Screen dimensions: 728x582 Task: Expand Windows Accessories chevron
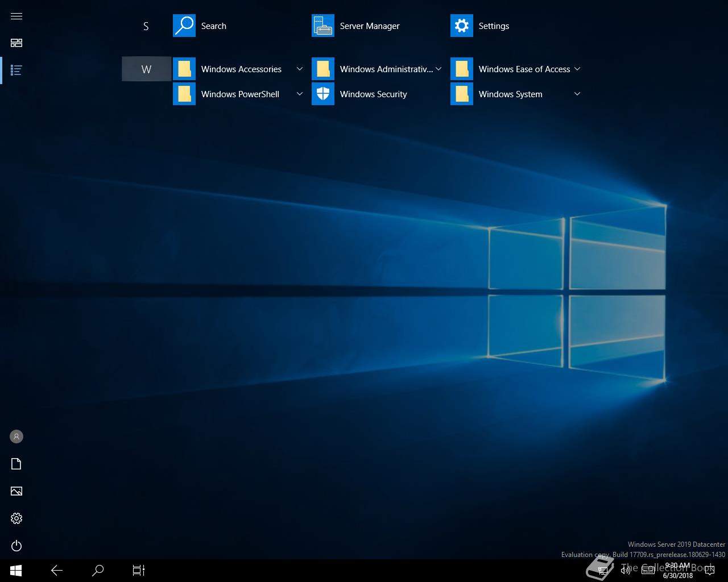pyautogui.click(x=300, y=69)
